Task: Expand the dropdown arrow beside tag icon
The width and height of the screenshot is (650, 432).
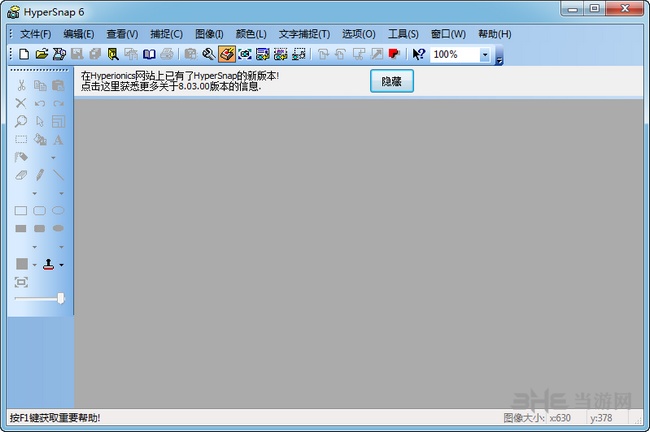Action: coord(53,158)
